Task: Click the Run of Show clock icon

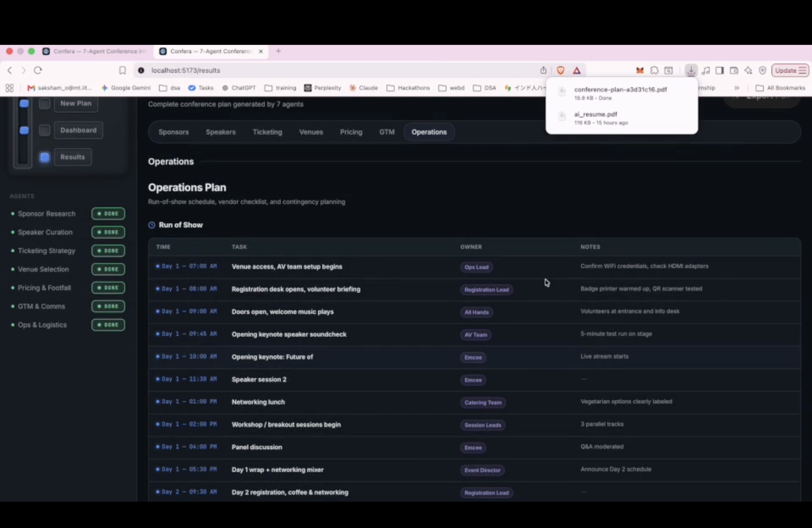Action: (x=152, y=225)
